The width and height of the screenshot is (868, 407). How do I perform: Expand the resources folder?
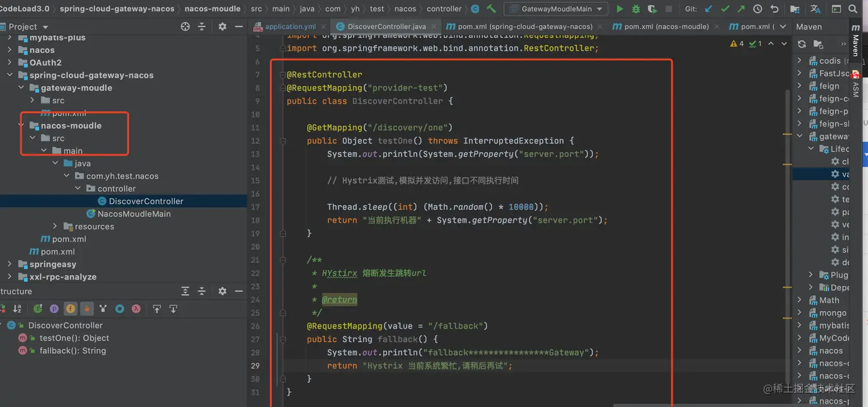[55, 226]
